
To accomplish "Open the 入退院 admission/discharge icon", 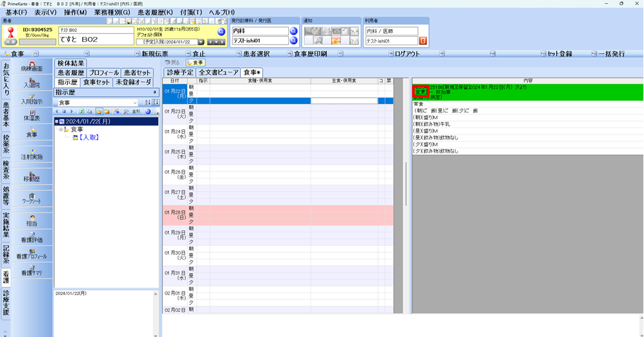I will (x=32, y=83).
